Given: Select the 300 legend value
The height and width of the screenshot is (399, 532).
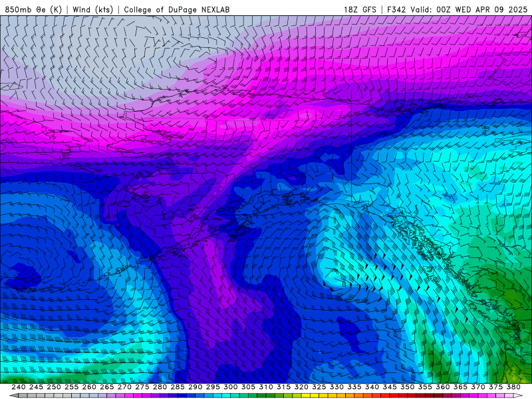Looking at the screenshot, I should pos(230,387).
